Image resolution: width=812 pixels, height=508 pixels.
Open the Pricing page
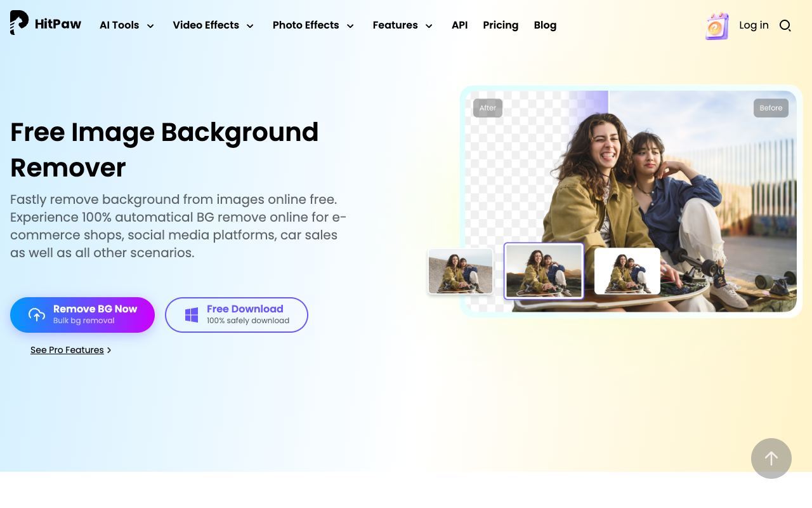tap(501, 25)
